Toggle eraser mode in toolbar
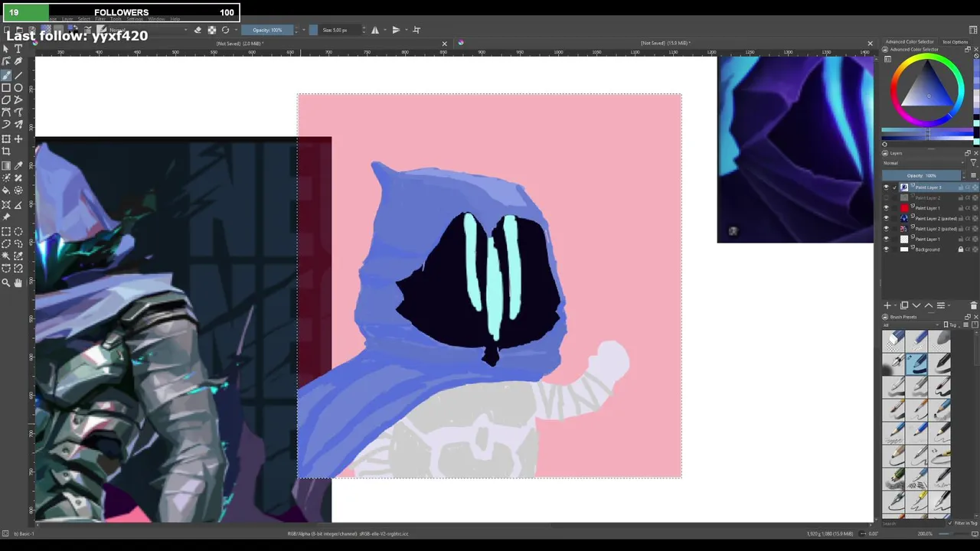The height and width of the screenshot is (551, 980). point(198,30)
